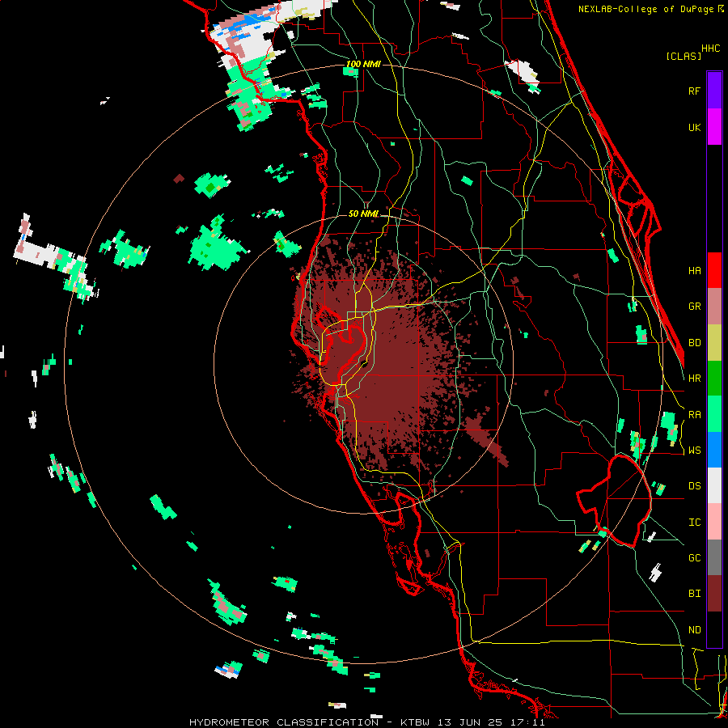Viewport: 728px width, 728px height.
Task: Click the WS legend label
Action: coord(694,451)
